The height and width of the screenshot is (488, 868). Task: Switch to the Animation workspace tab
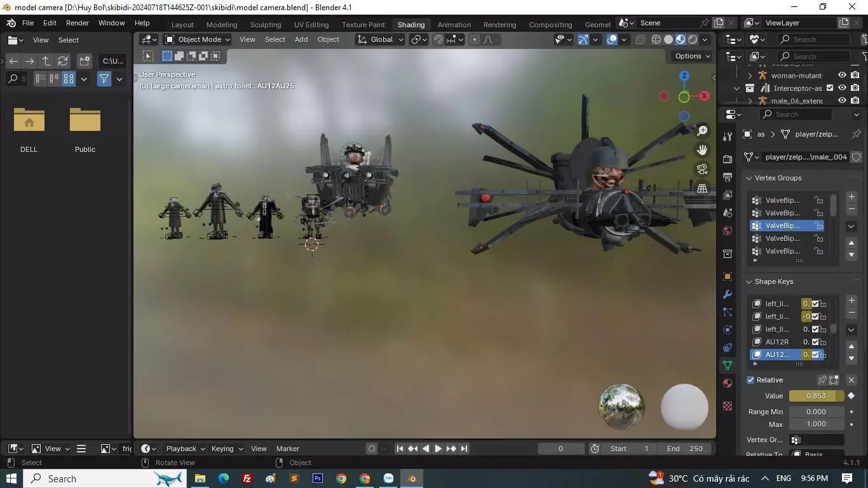(454, 25)
